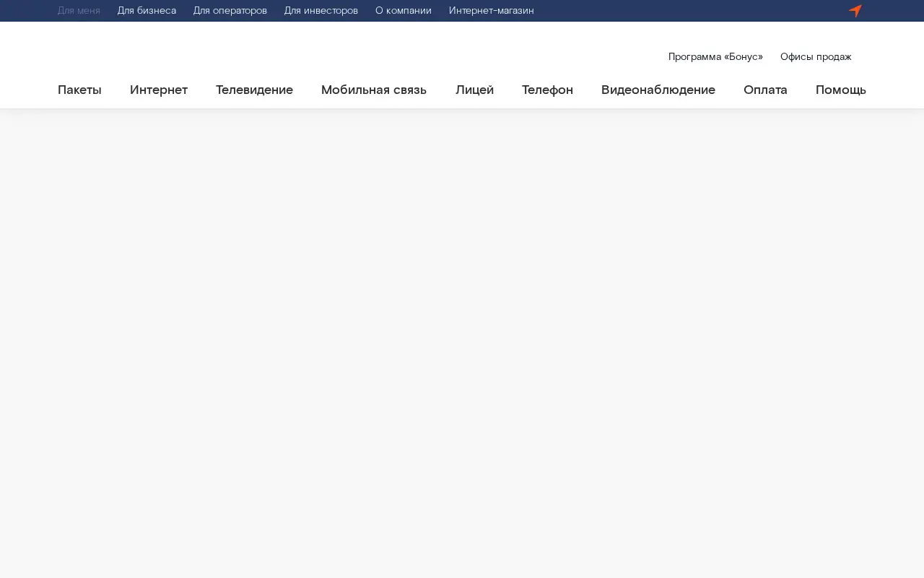Open the 'Помощь' menu item
Screen dimensions: 924x578
[841, 90]
